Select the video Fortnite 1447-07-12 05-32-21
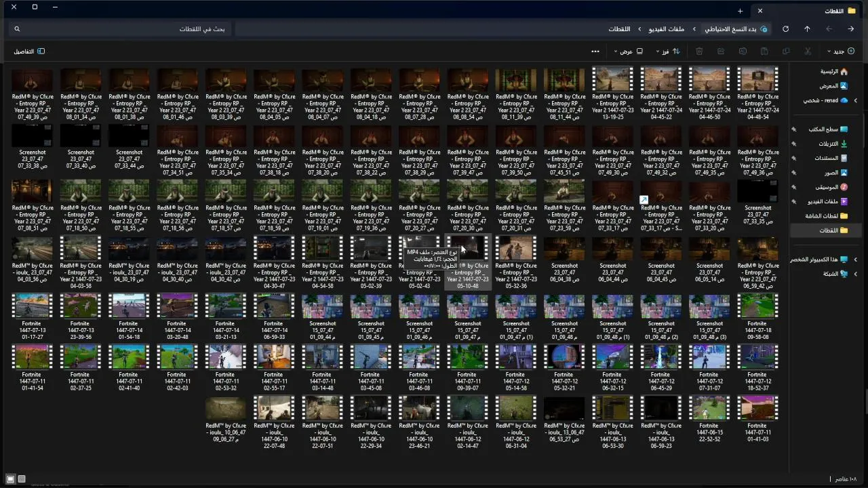This screenshot has width=868, height=488. pos(564,367)
